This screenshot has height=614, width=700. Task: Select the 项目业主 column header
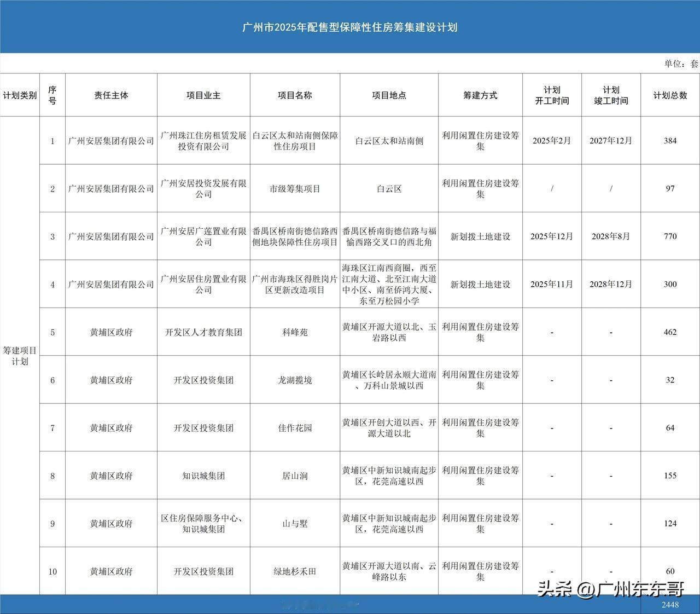pos(203,95)
